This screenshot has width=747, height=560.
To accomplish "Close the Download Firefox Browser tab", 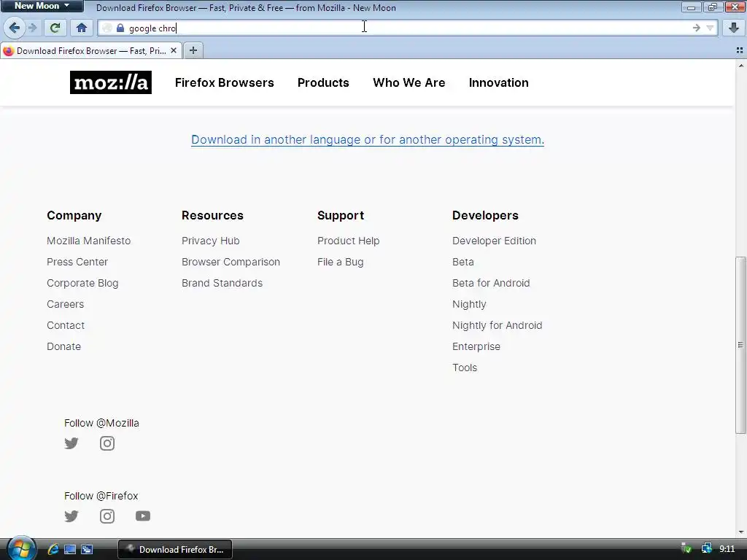I will click(174, 50).
